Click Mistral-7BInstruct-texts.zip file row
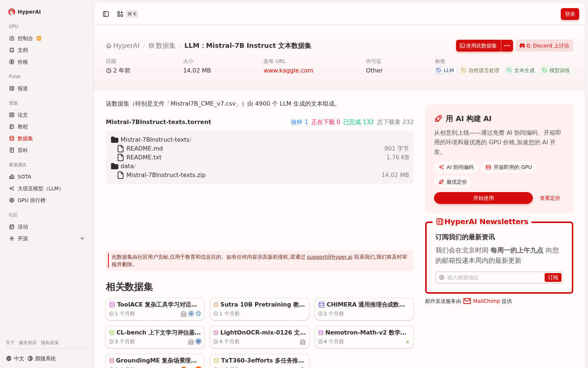The width and height of the screenshot is (588, 368). coord(260,175)
